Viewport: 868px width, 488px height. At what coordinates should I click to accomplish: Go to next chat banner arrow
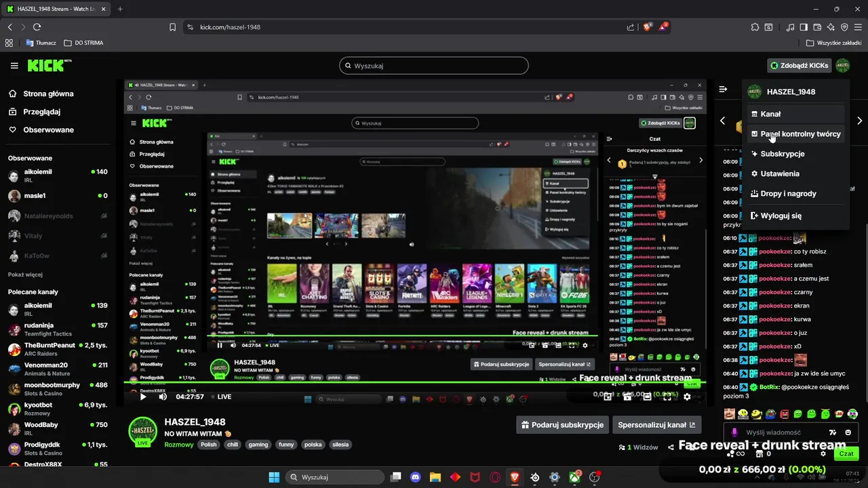tap(859, 121)
